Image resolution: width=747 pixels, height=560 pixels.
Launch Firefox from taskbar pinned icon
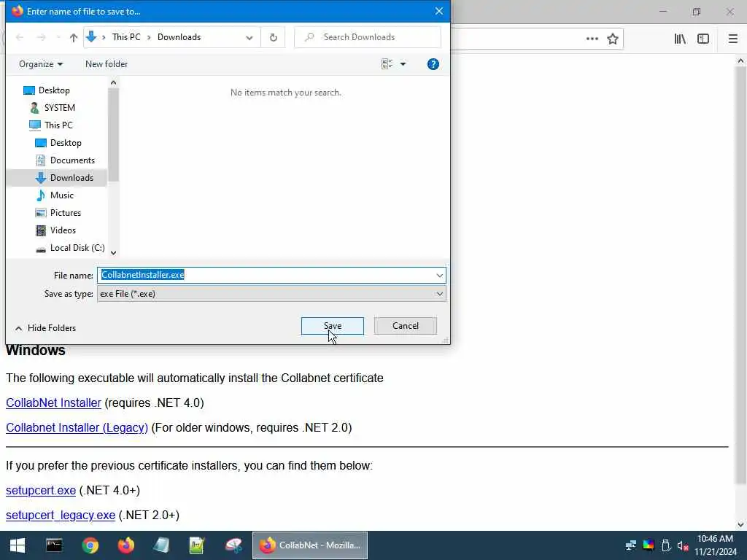[x=125, y=545]
